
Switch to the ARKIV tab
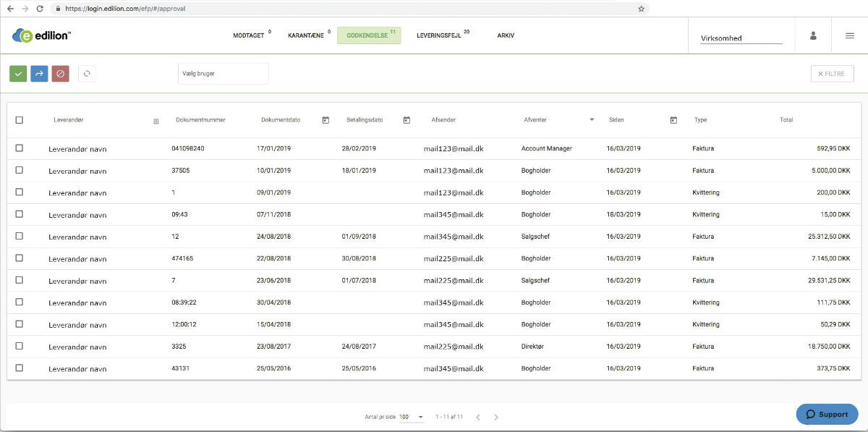click(x=505, y=35)
